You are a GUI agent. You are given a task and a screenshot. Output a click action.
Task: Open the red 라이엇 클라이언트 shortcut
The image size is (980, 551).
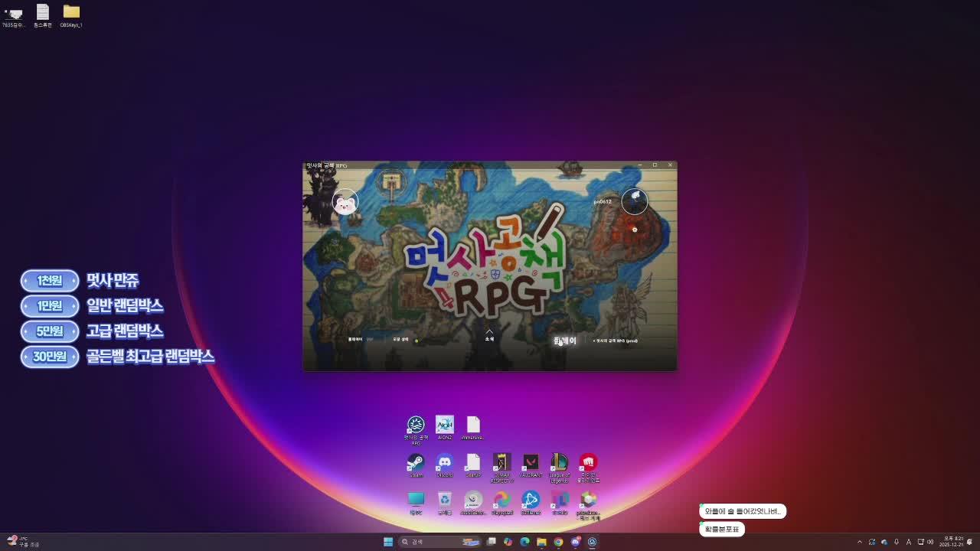point(588,463)
